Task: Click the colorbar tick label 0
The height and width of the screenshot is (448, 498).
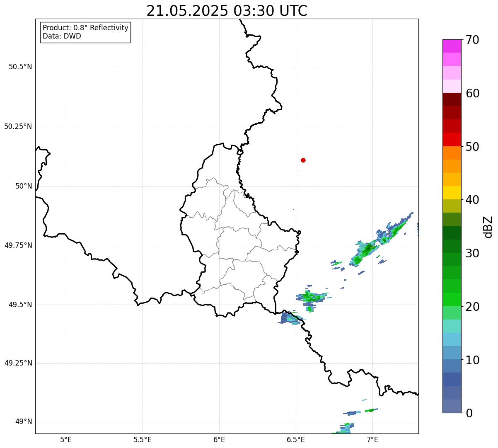Action: click(469, 413)
